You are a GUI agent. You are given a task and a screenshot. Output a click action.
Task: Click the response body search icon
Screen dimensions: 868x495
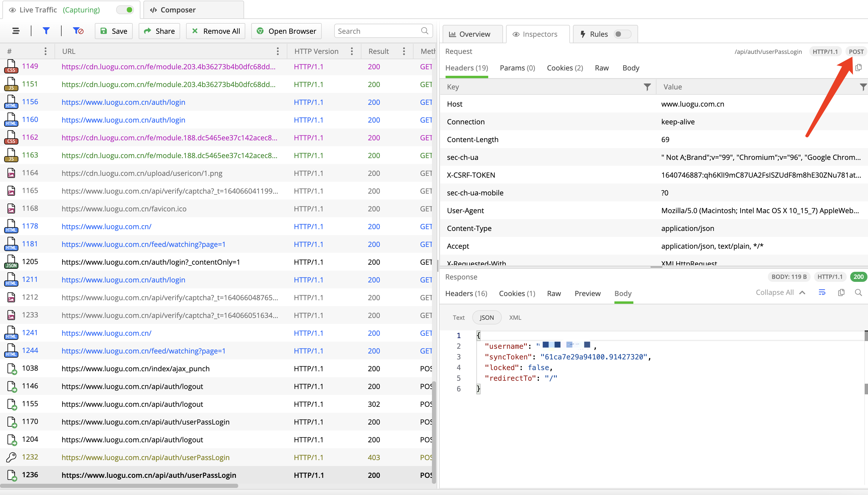(859, 293)
